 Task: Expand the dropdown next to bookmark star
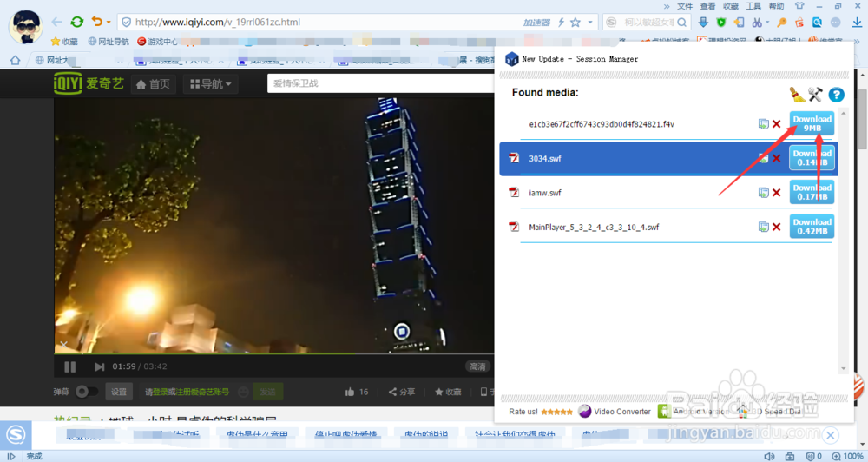click(x=590, y=23)
